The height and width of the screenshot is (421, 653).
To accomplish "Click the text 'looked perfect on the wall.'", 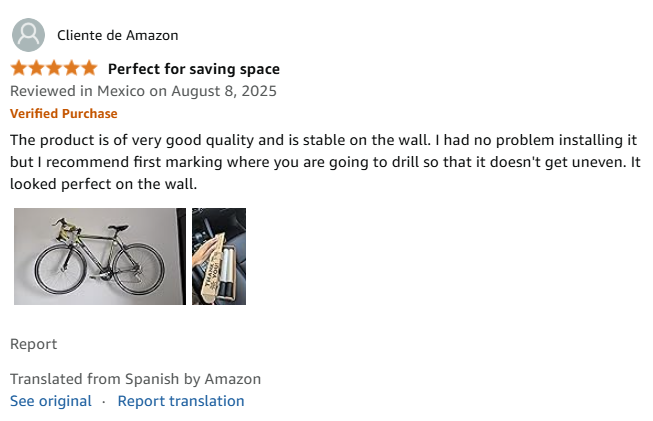I will click(104, 185).
